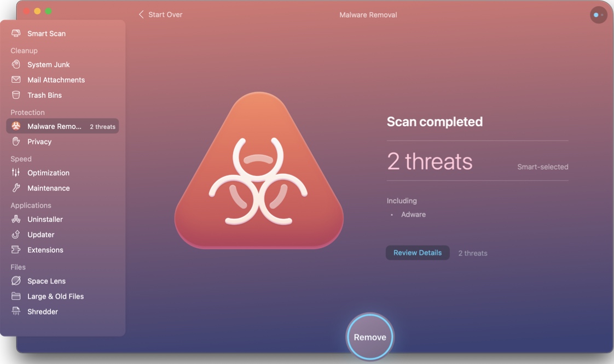614x364 pixels.
Task: Click the large pink '2 threats' count
Action: (x=430, y=161)
